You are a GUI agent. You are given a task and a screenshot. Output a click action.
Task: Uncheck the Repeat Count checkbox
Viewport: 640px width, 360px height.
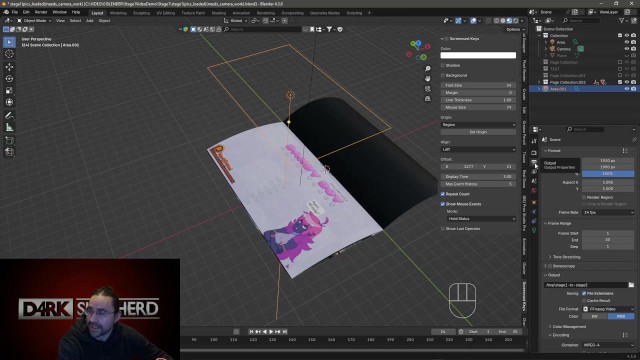pos(443,194)
